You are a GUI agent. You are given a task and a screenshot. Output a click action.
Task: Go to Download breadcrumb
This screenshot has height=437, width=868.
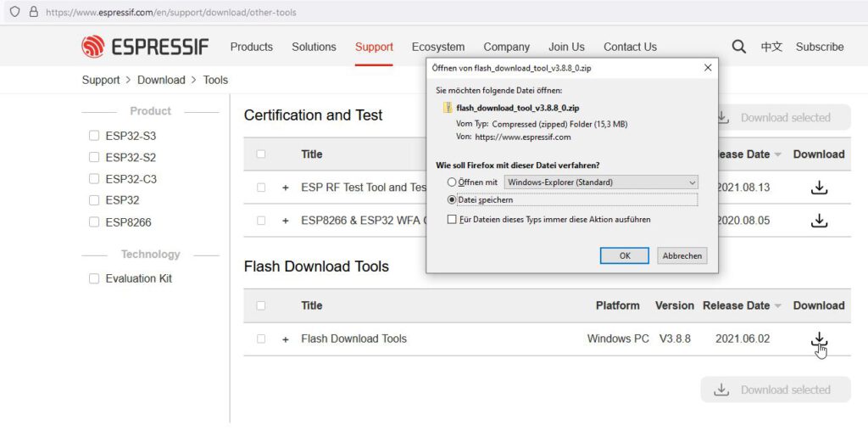pos(161,80)
